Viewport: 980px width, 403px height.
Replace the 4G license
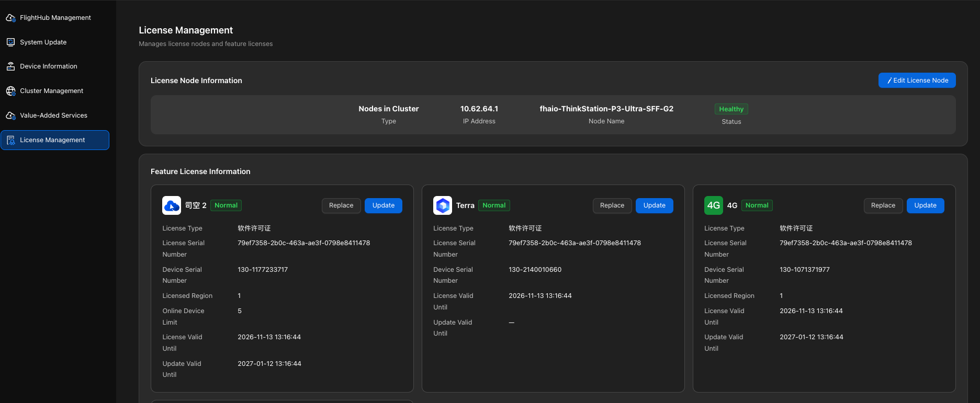click(x=883, y=205)
